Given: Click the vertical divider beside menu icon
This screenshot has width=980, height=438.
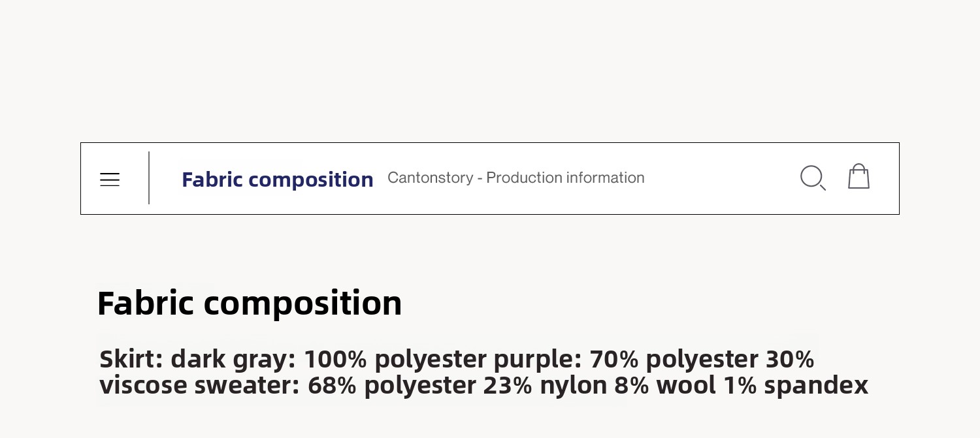Looking at the screenshot, I should click(149, 178).
